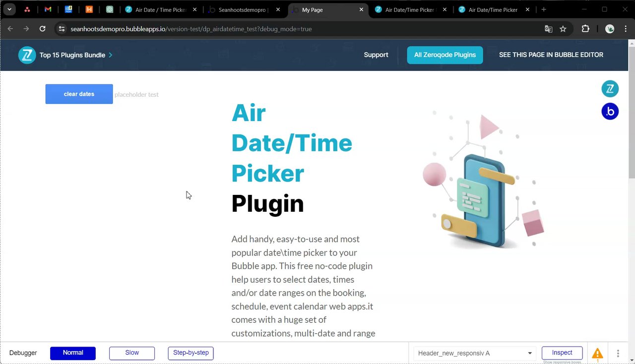Click the Inspect button in debugger
Screen dimensions: 635x364
(x=562, y=353)
